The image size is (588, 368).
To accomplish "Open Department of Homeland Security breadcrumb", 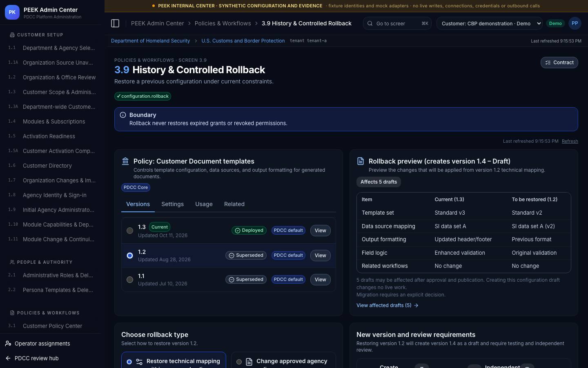I will [150, 41].
